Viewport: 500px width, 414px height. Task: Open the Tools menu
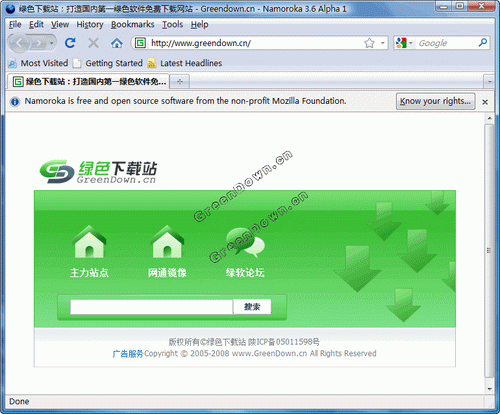point(172,25)
